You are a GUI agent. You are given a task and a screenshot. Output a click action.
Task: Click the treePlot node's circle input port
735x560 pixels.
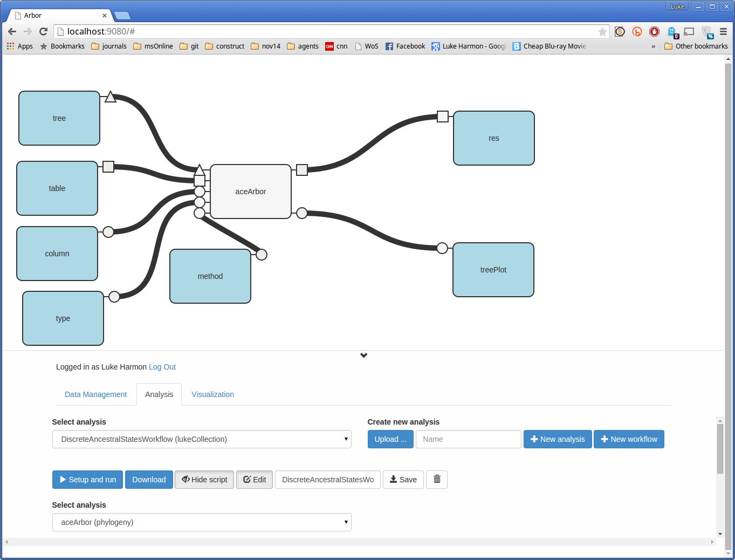[x=442, y=248]
